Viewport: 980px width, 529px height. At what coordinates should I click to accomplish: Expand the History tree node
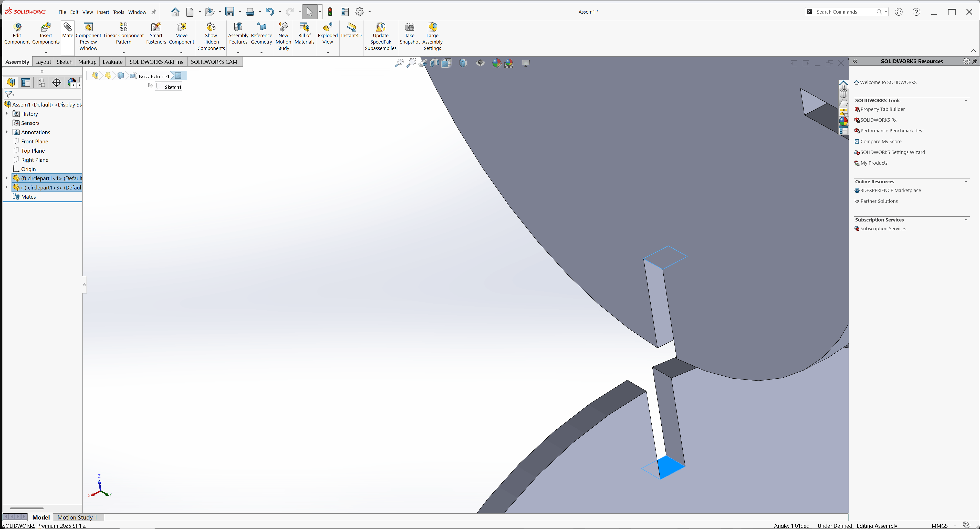pyautogui.click(x=6, y=114)
